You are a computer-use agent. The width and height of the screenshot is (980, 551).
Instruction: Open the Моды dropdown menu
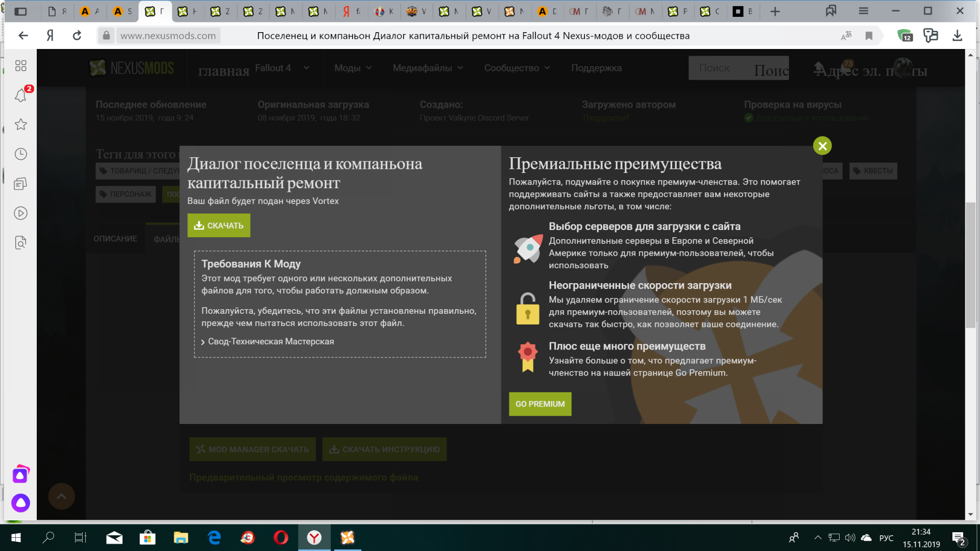pos(353,68)
